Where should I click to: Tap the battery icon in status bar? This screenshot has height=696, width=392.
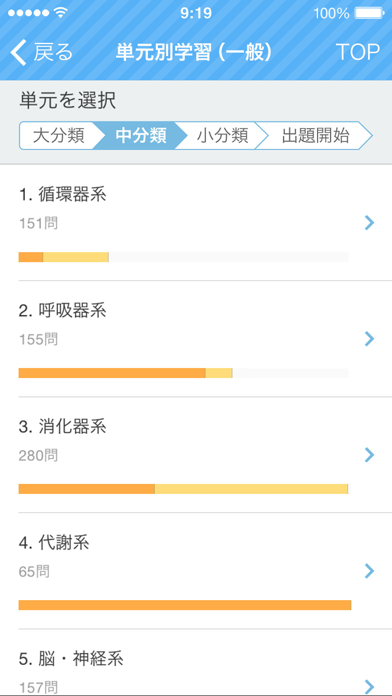point(369,14)
